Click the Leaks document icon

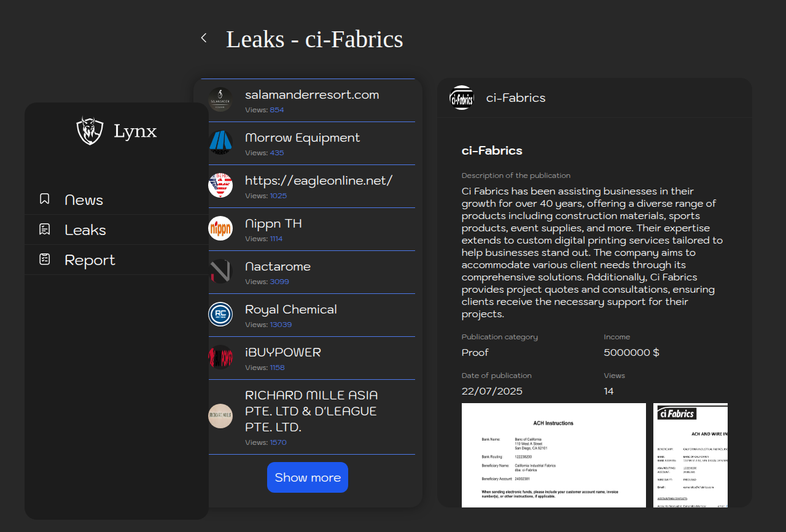coord(44,229)
